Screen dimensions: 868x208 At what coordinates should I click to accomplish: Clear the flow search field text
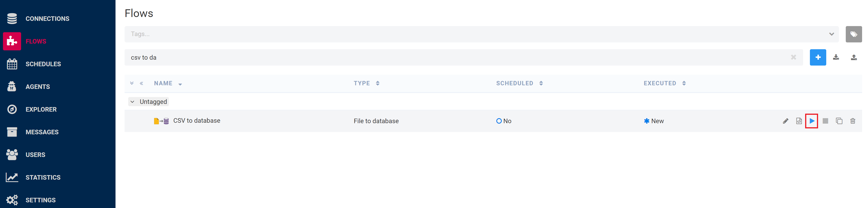coord(794,57)
